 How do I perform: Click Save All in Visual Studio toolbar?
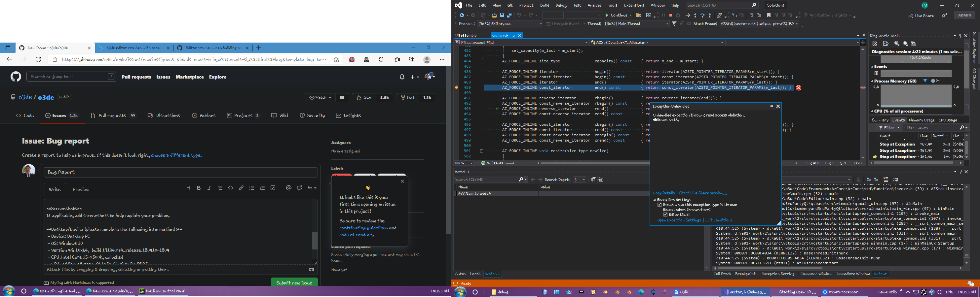tap(509, 15)
